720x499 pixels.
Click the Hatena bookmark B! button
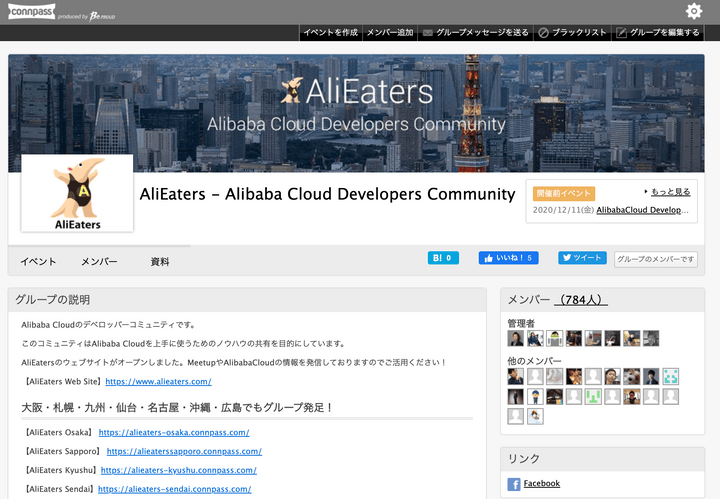pos(443,258)
